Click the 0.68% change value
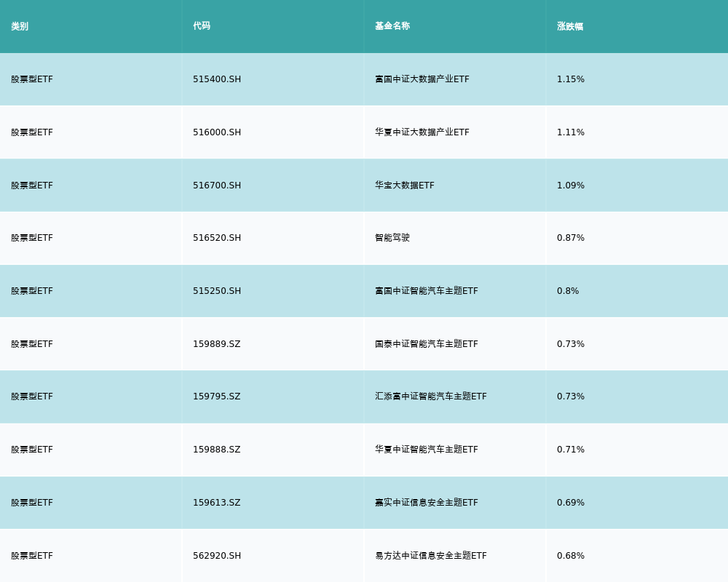The height and width of the screenshot is (582, 728). (x=571, y=556)
